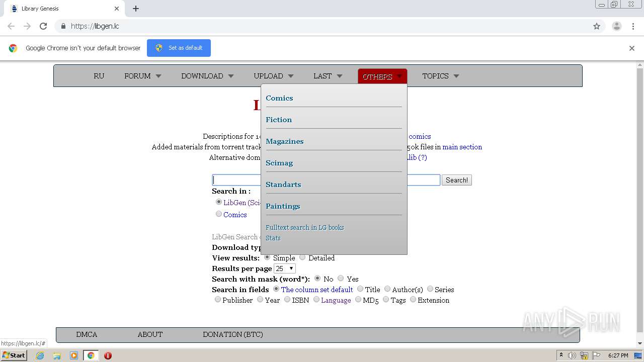This screenshot has width=644, height=362.
Task: Click the Search! button
Action: pos(457,180)
